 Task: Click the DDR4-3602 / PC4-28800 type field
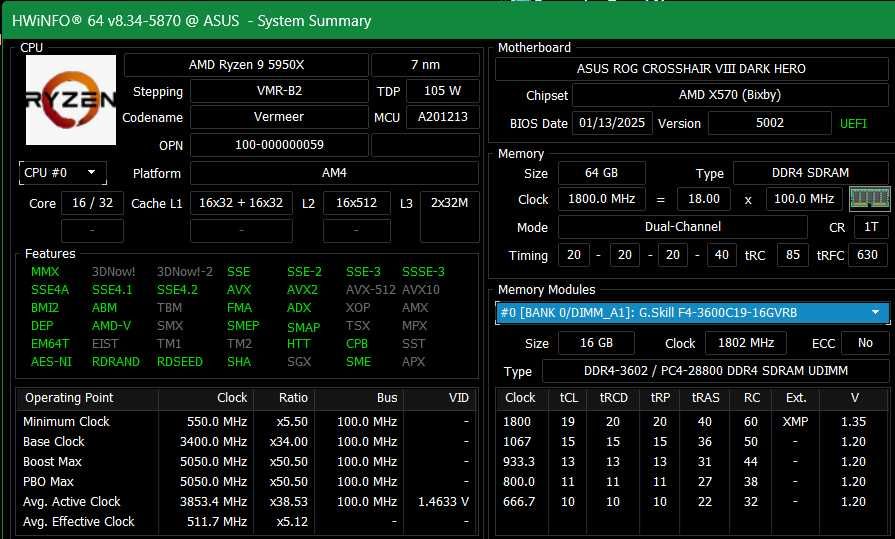click(x=715, y=371)
